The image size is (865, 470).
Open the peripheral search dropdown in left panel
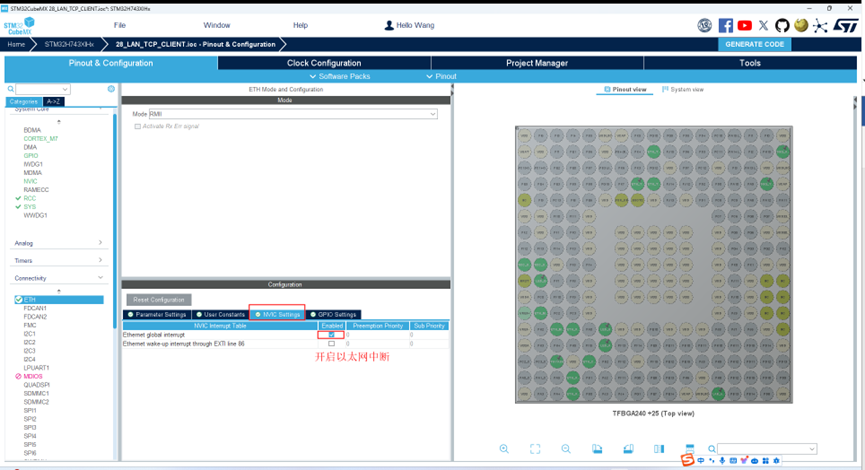click(x=65, y=89)
